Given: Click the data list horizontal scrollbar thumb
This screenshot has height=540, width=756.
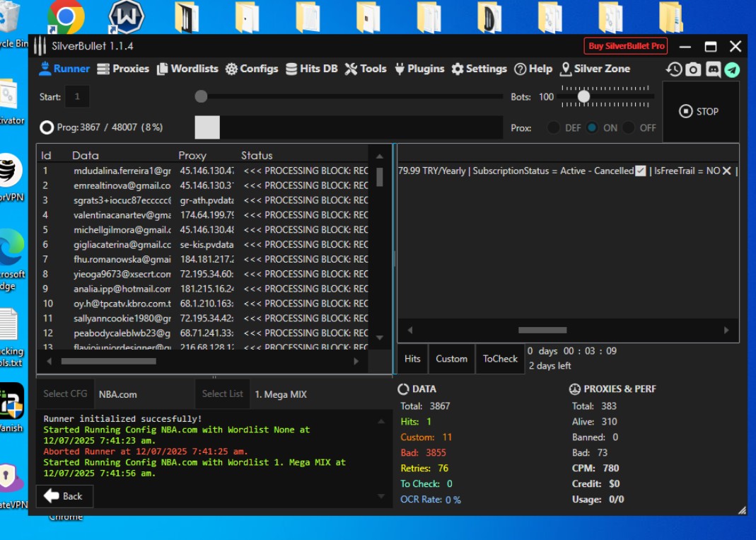Looking at the screenshot, I should click(108, 362).
